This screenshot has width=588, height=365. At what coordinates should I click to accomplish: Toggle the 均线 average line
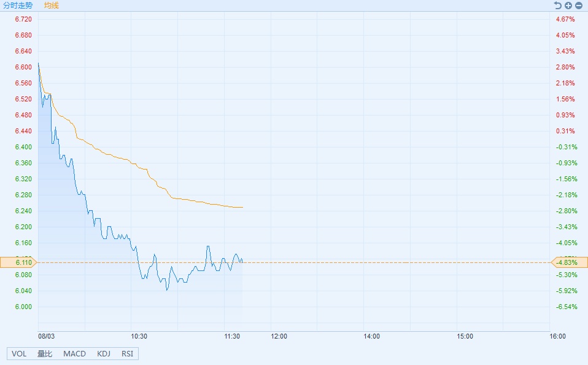(52, 6)
